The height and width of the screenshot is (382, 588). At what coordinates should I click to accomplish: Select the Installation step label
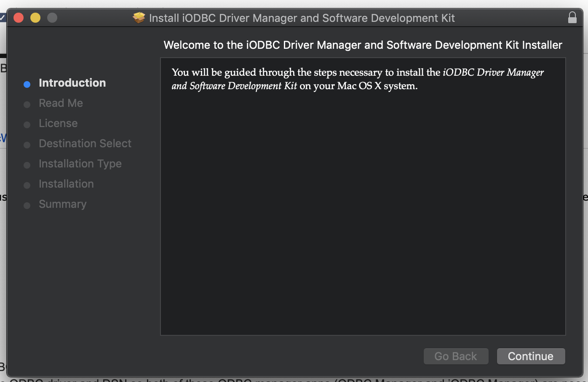point(66,184)
